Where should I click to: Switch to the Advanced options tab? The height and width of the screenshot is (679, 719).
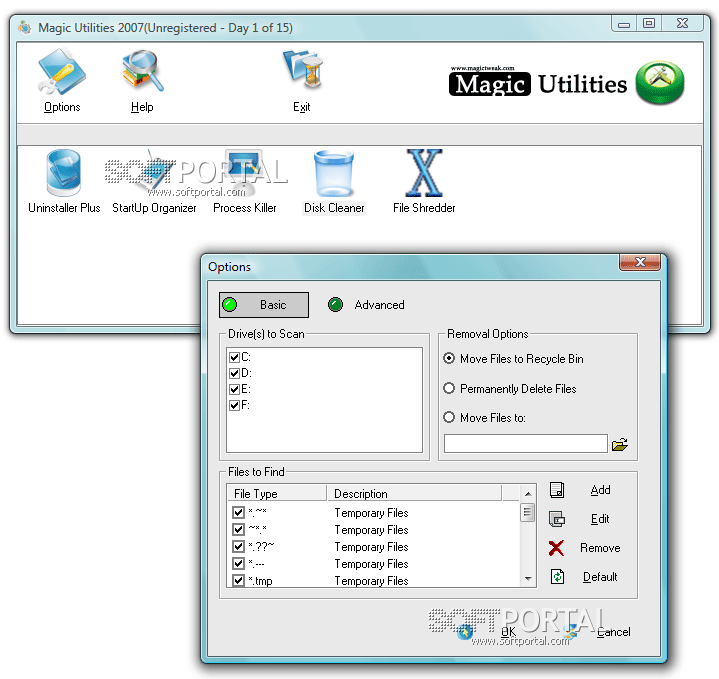366,305
